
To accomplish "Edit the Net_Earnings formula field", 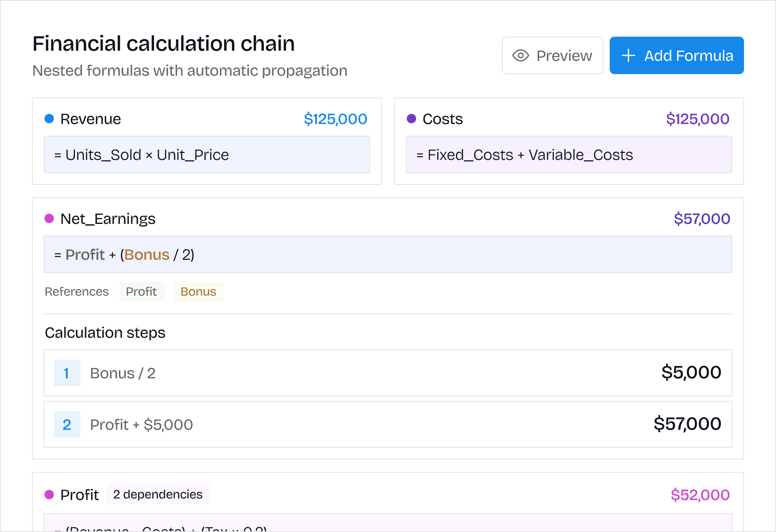I will coord(388,255).
